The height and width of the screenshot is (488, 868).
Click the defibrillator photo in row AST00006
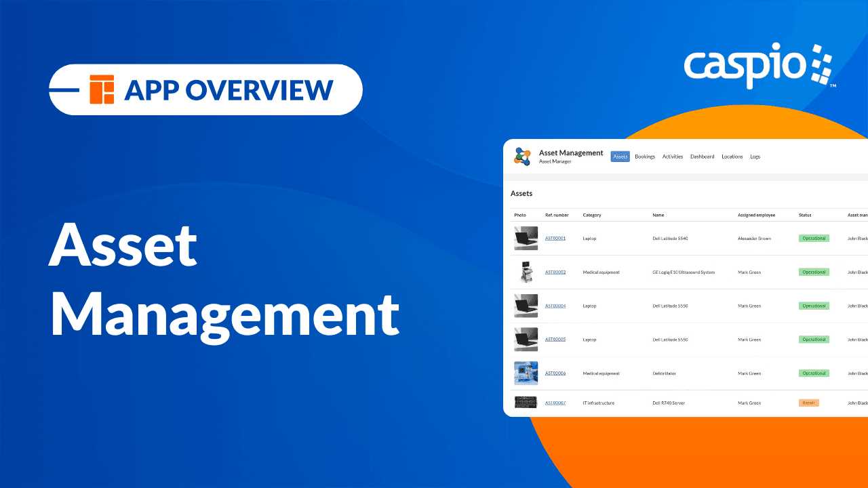point(526,373)
